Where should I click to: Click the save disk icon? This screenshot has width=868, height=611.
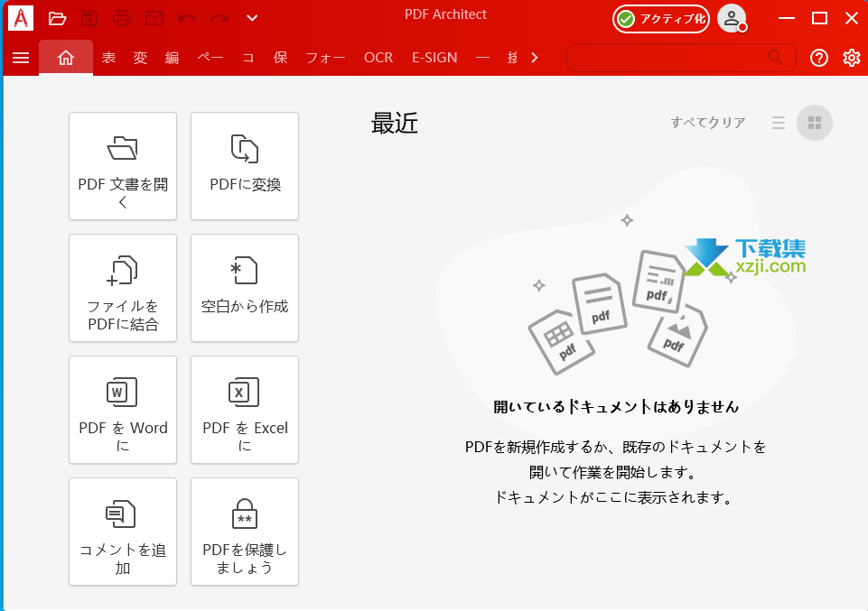click(x=89, y=19)
